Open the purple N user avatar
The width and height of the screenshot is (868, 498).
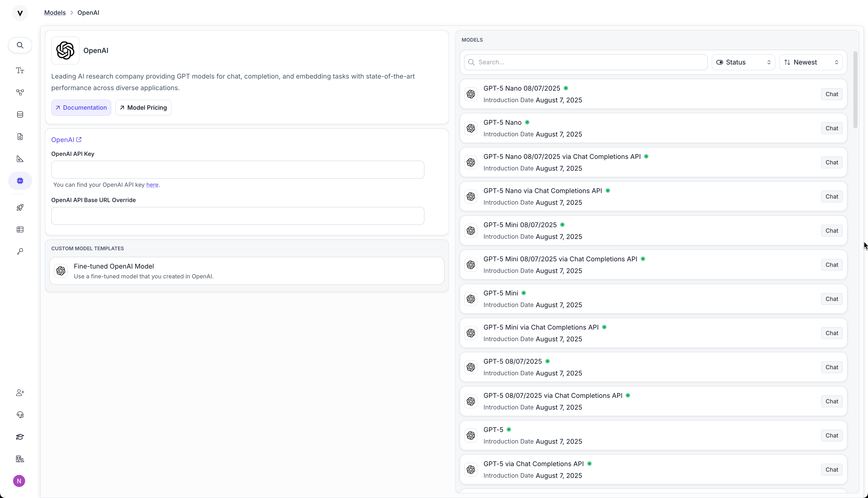(x=19, y=481)
